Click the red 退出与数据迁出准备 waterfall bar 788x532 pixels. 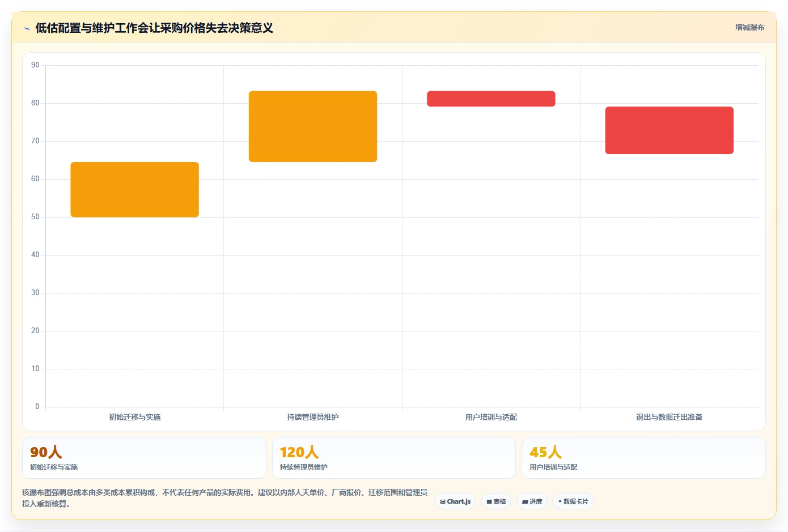670,130
